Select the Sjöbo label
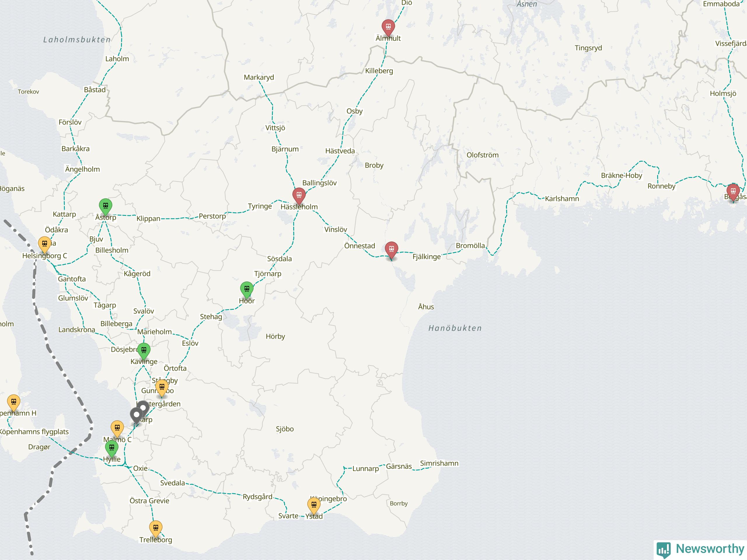 (x=284, y=429)
